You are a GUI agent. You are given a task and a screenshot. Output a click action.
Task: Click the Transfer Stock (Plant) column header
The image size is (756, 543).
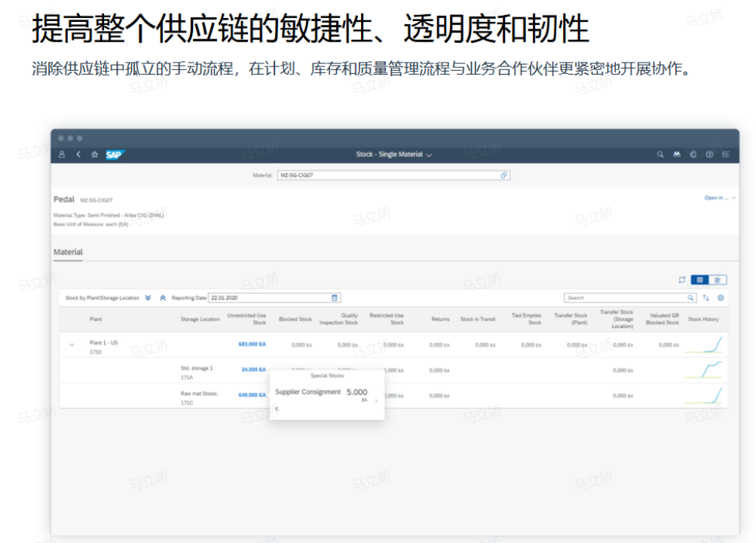click(571, 319)
